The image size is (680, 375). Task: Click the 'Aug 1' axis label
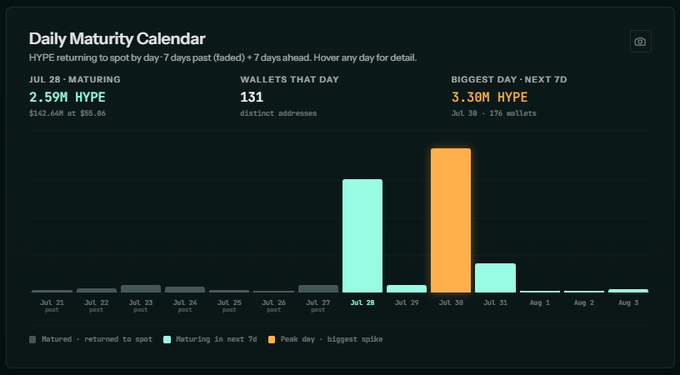[540, 303]
